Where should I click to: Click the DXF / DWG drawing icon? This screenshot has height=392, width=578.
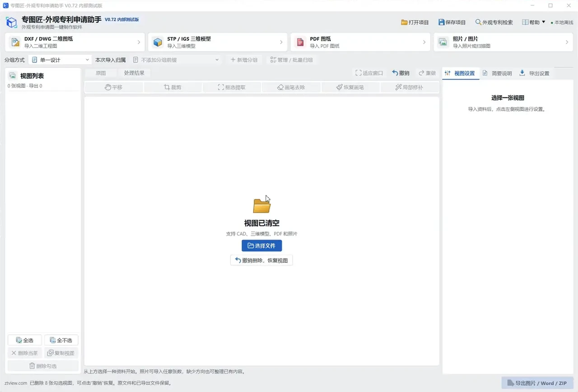click(15, 42)
